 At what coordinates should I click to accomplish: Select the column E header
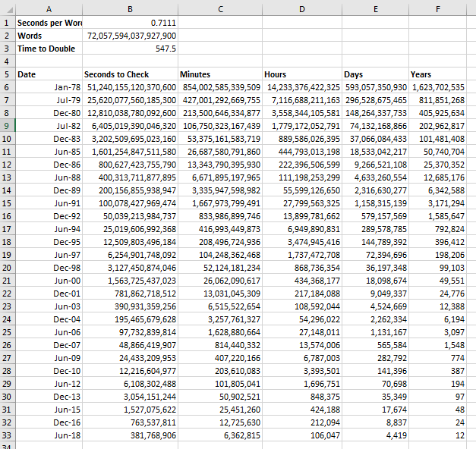pyautogui.click(x=376, y=8)
